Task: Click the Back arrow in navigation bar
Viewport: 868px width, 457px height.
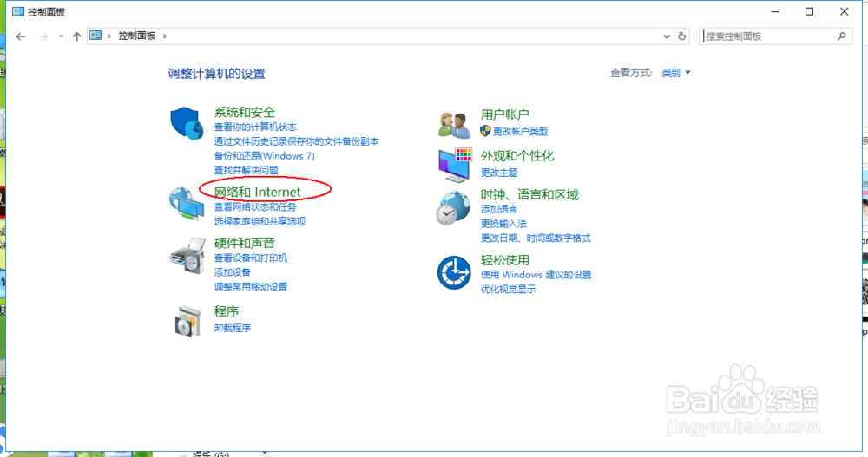Action: 21,36
